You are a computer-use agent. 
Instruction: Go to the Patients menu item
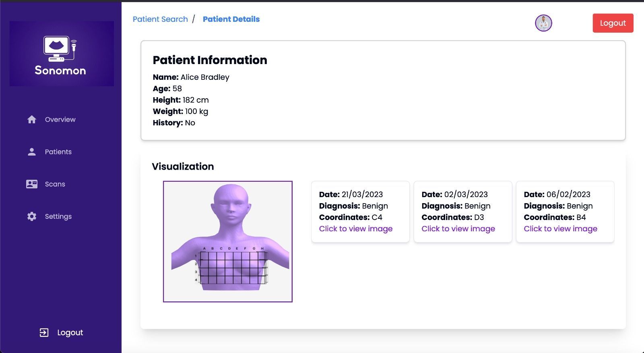58,152
